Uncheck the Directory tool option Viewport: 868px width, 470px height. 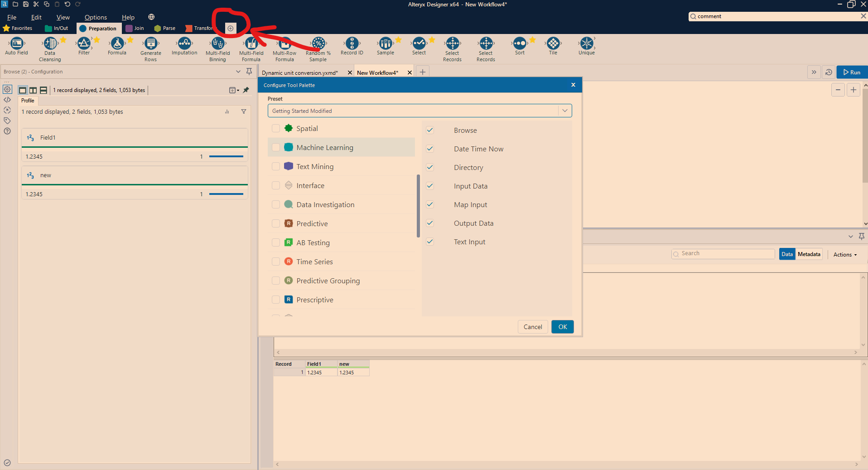coord(429,167)
